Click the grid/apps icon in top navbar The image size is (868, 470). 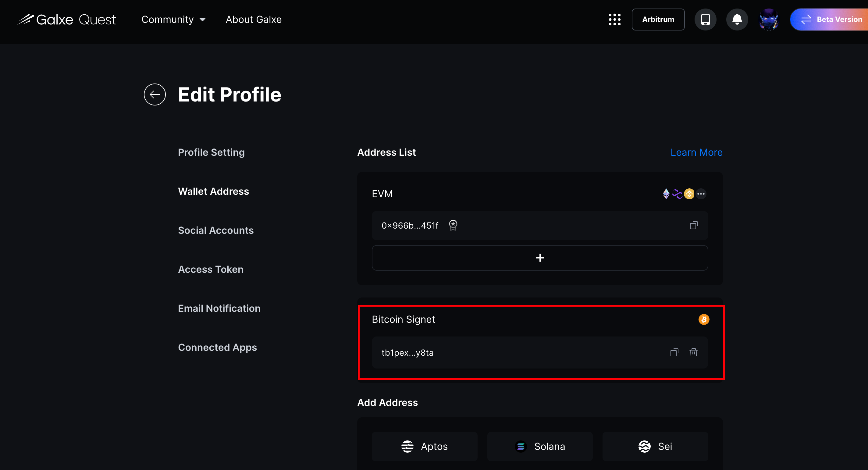[x=614, y=19]
